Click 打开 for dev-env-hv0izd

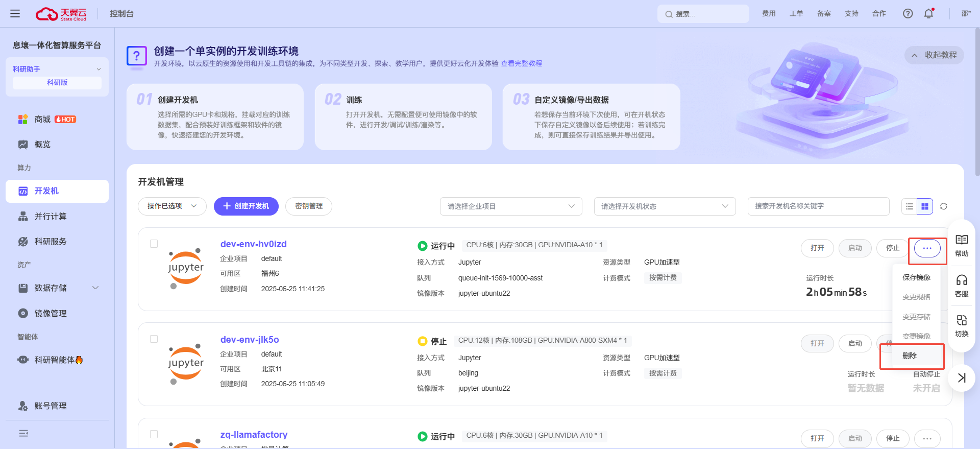[817, 248]
